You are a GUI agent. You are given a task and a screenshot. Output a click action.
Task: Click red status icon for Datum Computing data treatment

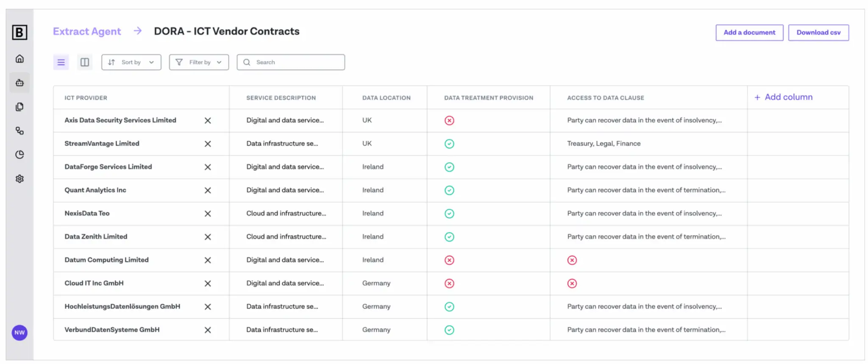(x=449, y=260)
